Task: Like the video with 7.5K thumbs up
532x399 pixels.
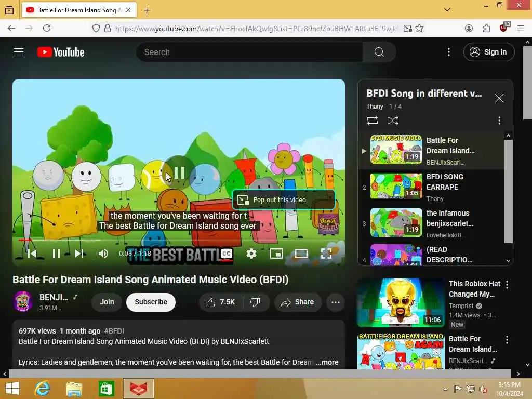Action: [x=221, y=302]
